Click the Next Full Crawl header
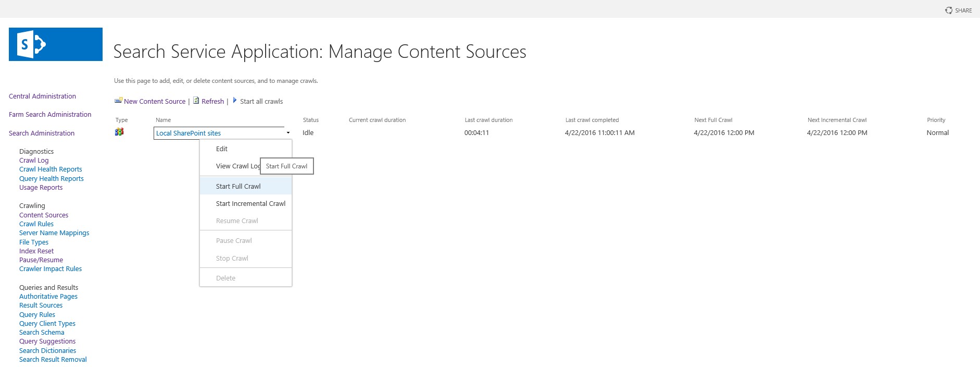 click(x=713, y=120)
